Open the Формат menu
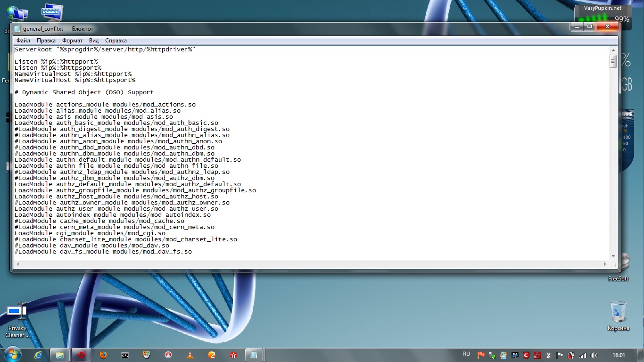Image resolution: width=644 pixels, height=362 pixels. click(72, 41)
